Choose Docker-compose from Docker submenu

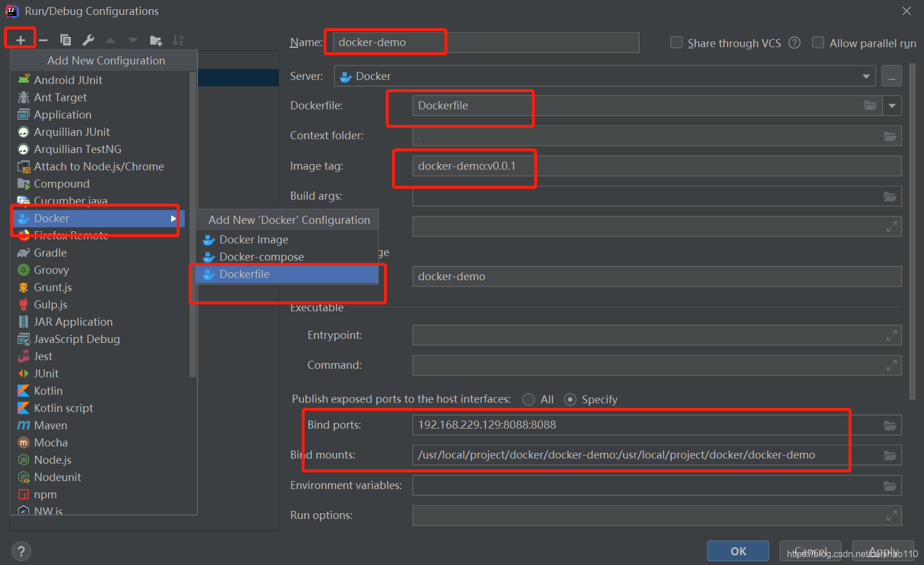click(287, 257)
